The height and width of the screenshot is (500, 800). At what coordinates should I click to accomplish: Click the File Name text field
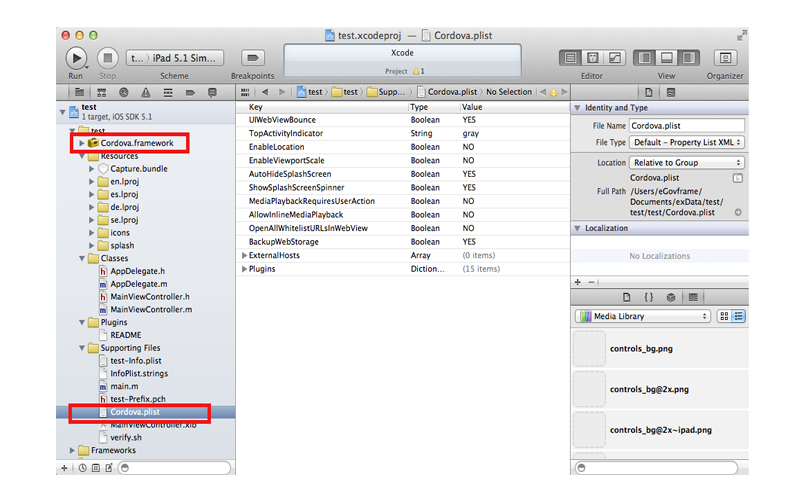687,126
